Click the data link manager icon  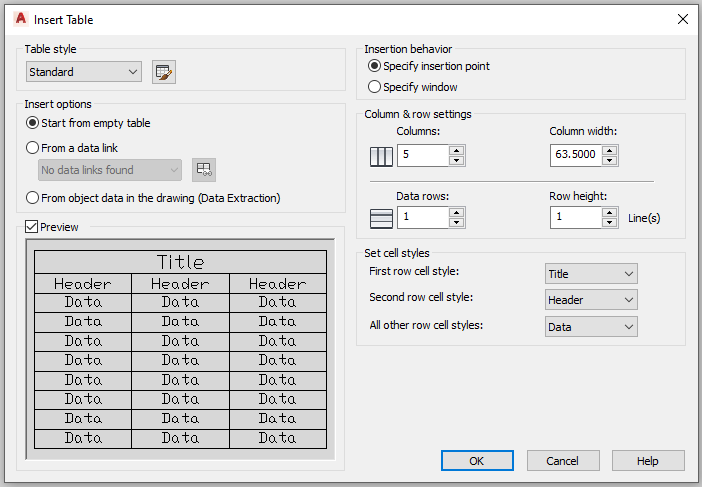click(x=204, y=170)
